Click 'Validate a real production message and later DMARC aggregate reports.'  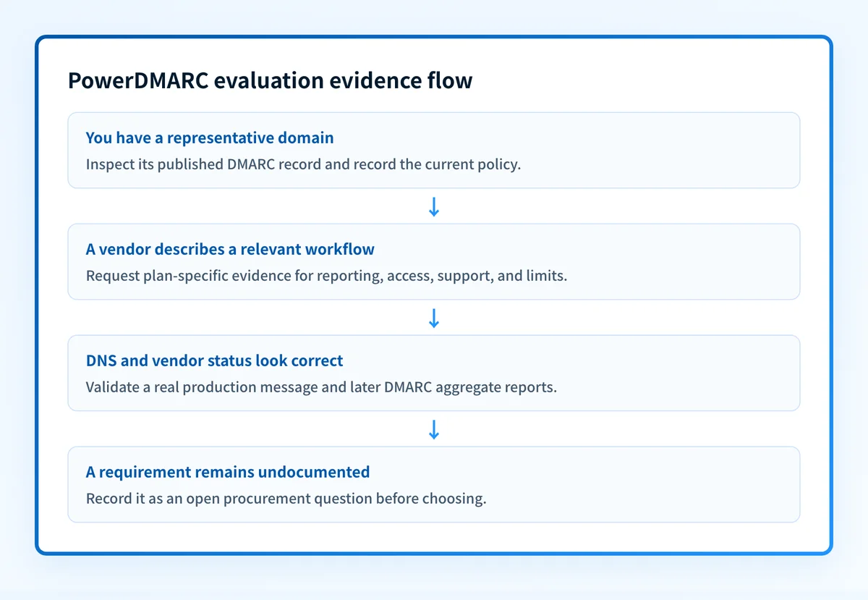click(x=321, y=387)
